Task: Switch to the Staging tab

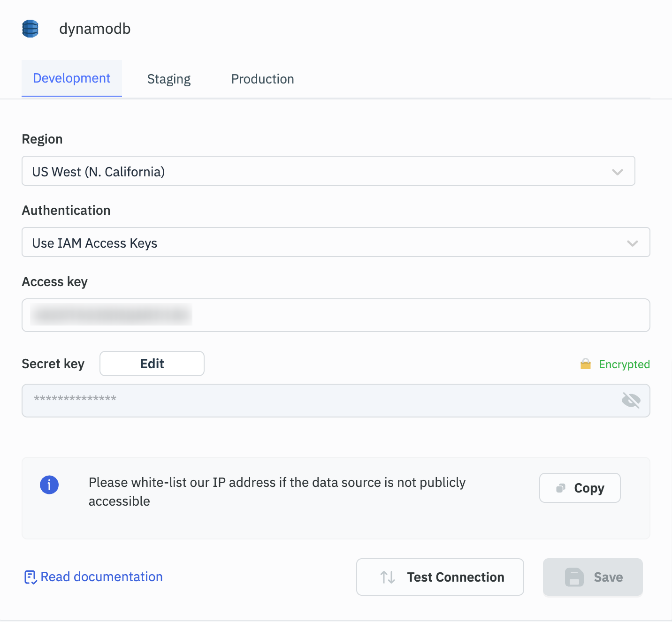Action: coord(169,79)
